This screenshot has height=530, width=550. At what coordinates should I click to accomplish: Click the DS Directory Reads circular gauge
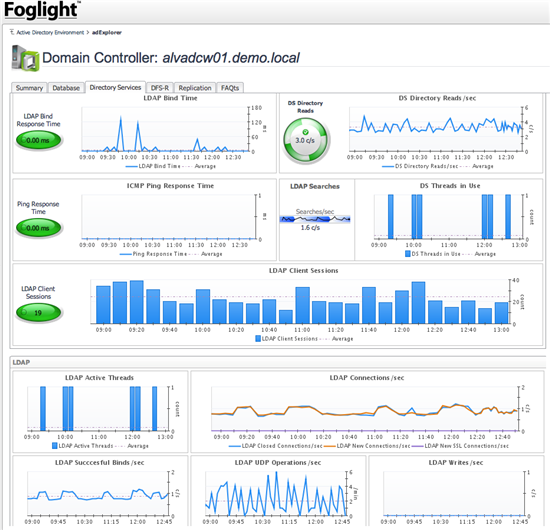coord(306,140)
